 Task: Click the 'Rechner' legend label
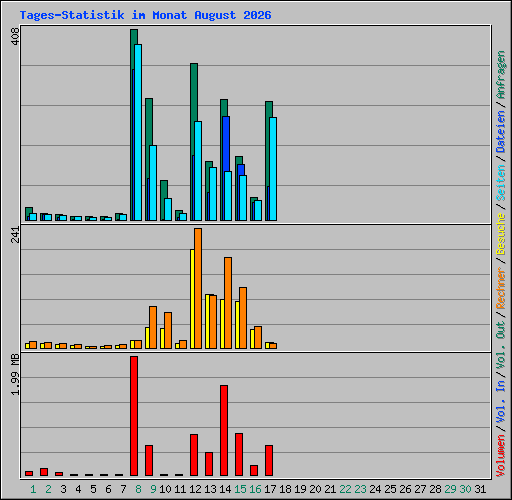pos(501,288)
